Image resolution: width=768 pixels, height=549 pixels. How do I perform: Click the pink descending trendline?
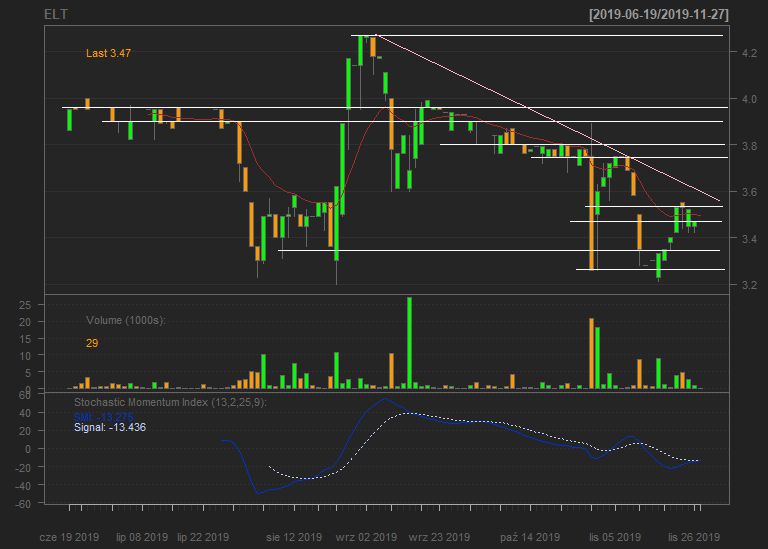[548, 118]
